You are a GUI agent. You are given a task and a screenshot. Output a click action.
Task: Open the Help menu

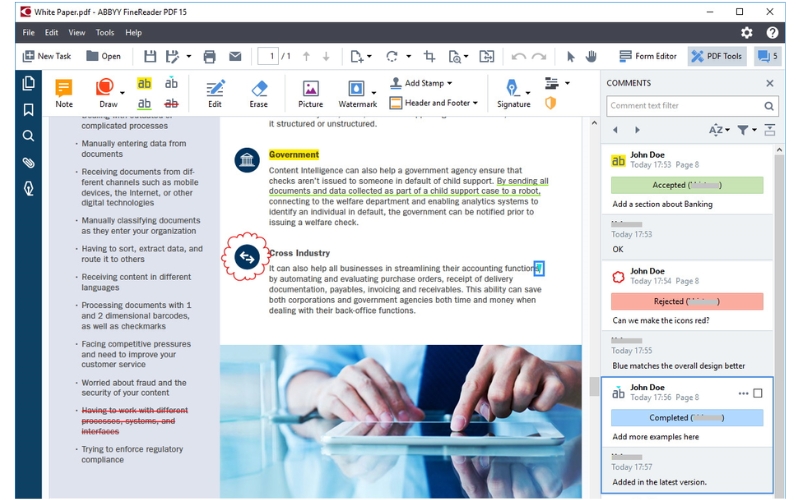click(x=134, y=33)
